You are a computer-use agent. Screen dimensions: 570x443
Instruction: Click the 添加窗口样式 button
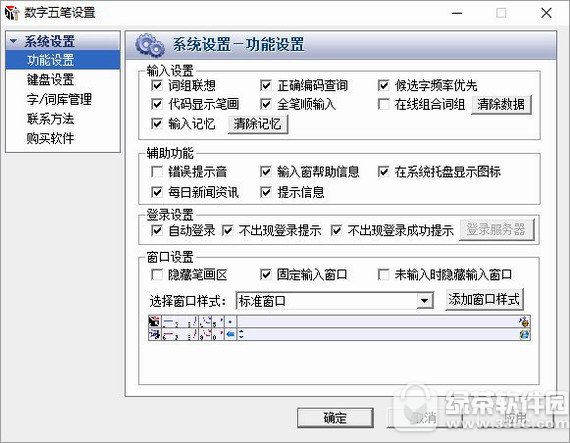484,299
